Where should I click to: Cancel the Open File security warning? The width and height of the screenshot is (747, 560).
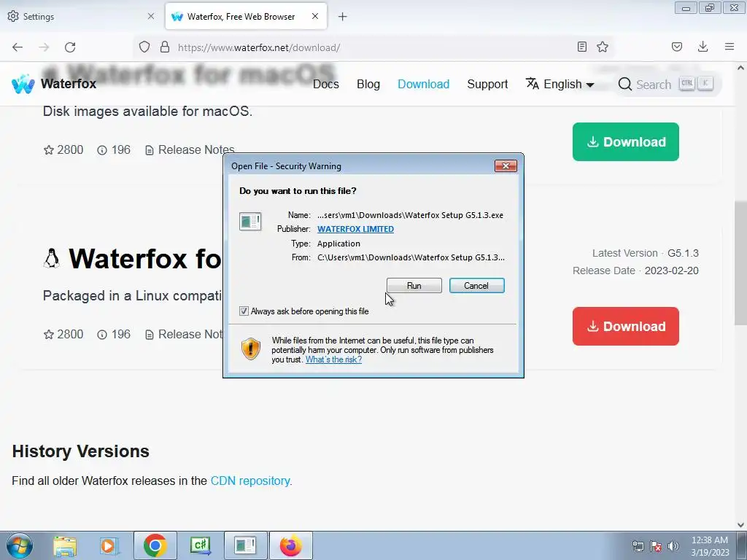click(476, 286)
